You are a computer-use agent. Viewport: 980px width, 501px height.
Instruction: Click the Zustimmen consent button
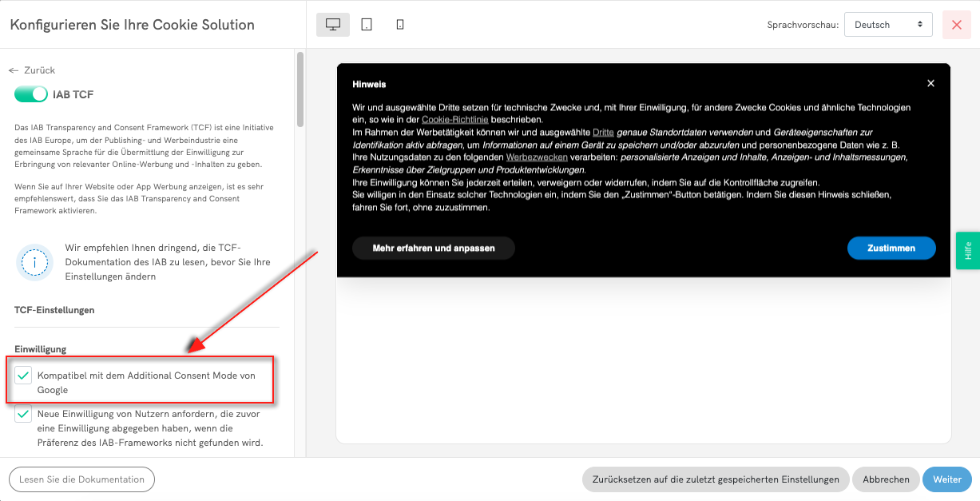(x=891, y=248)
